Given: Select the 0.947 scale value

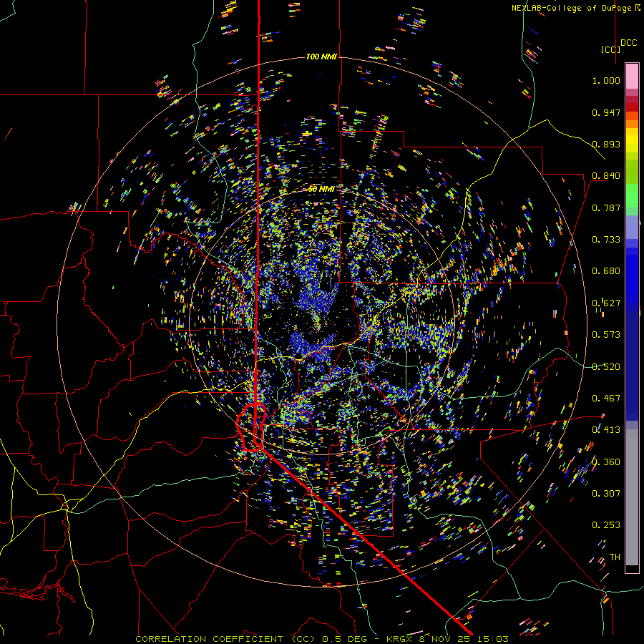Looking at the screenshot, I should (x=606, y=112).
